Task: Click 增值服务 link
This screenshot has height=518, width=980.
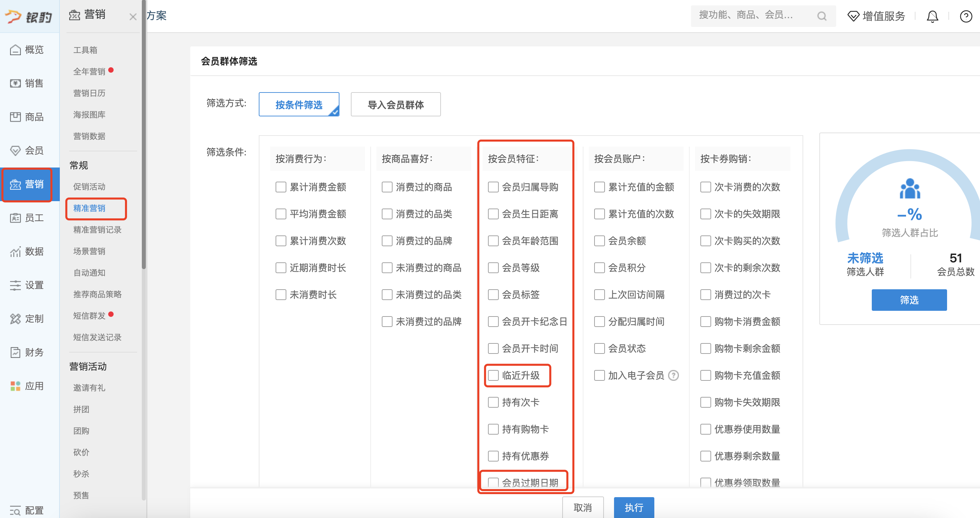Action: coord(883,16)
